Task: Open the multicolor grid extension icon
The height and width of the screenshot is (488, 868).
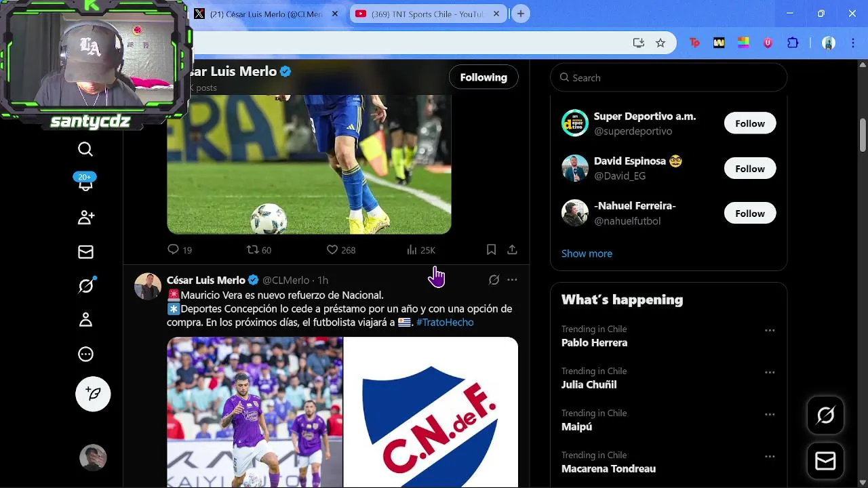Action: click(743, 43)
